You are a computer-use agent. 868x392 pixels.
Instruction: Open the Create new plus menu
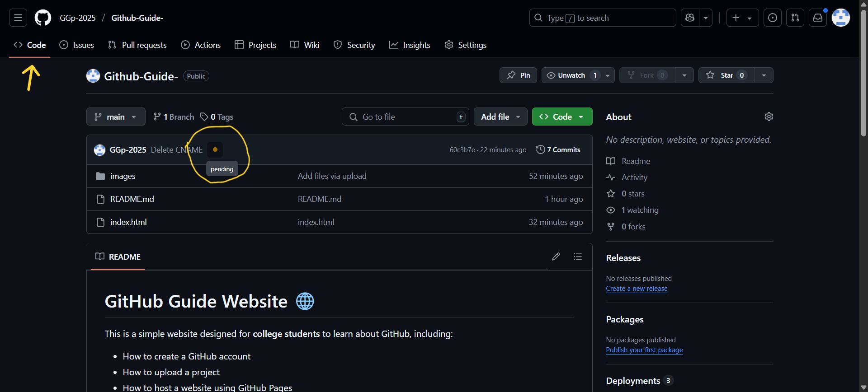tap(742, 18)
